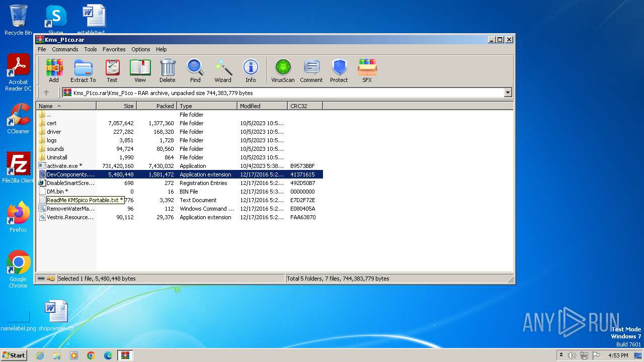
Task: Select the Uninstall folder
Action: 180,157
